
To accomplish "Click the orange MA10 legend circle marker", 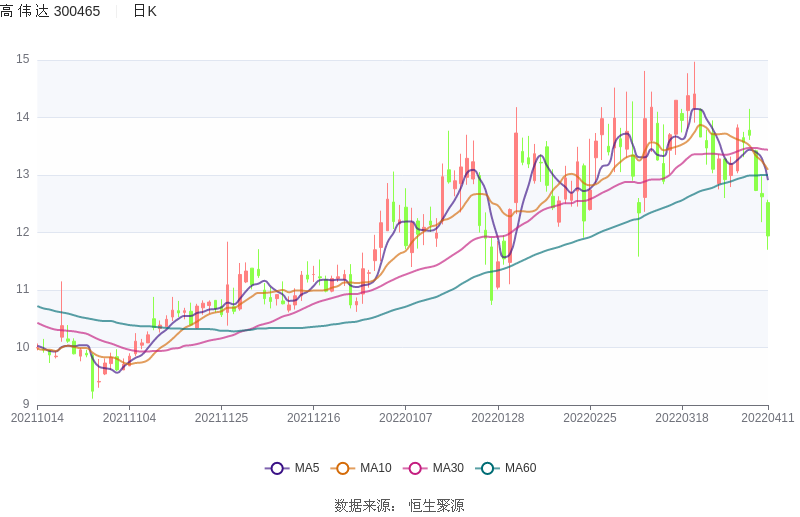I will click(x=343, y=468).
